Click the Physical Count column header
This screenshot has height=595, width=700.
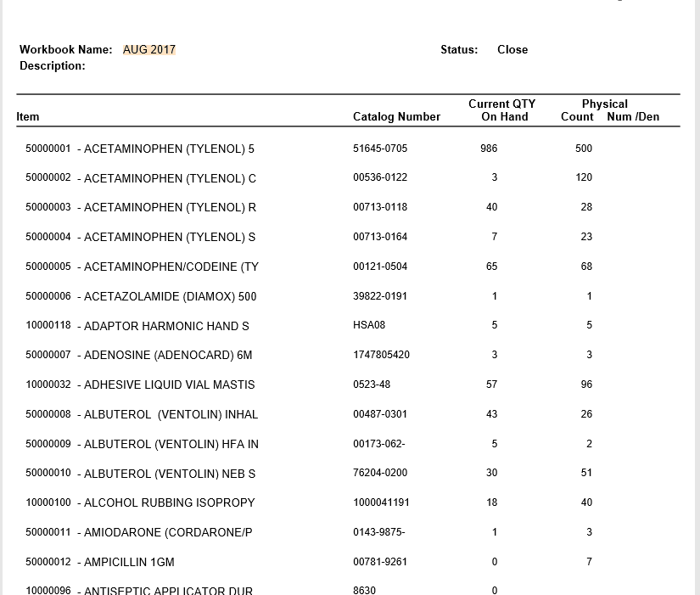pos(579,111)
